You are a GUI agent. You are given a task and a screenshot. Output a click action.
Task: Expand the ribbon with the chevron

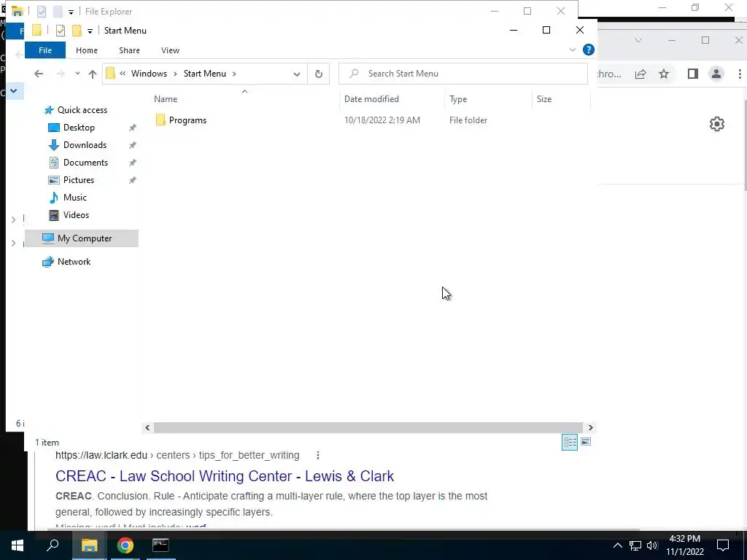(573, 50)
